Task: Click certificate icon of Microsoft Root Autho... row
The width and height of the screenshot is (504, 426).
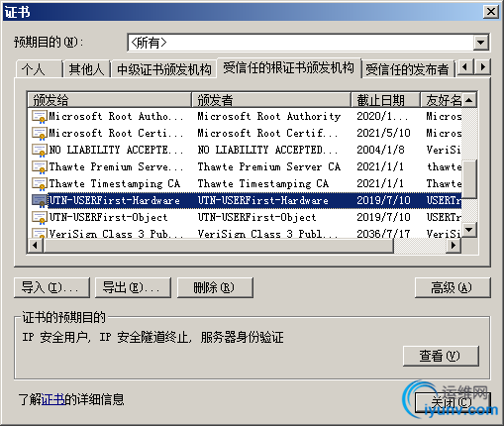Action: pos(39,117)
